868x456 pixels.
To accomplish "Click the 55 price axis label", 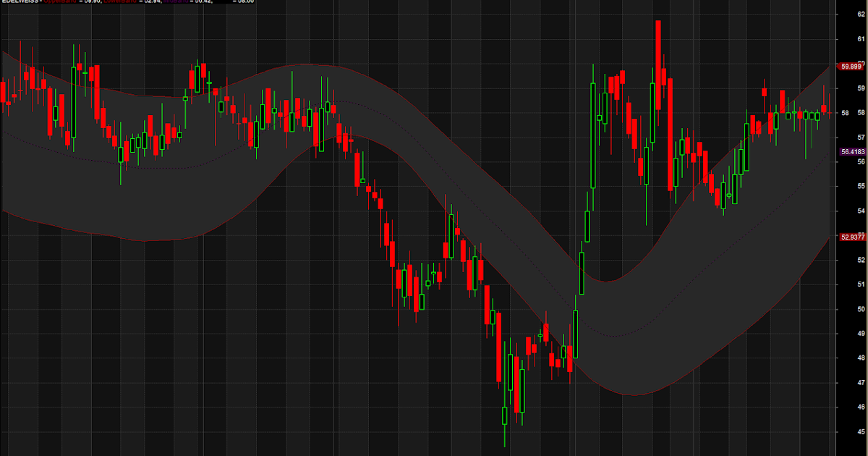I will (861, 187).
